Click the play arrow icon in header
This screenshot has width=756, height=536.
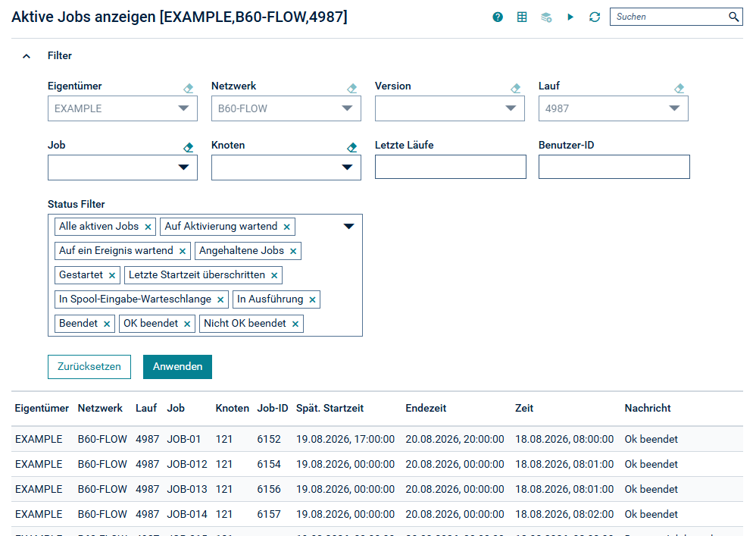click(x=570, y=17)
